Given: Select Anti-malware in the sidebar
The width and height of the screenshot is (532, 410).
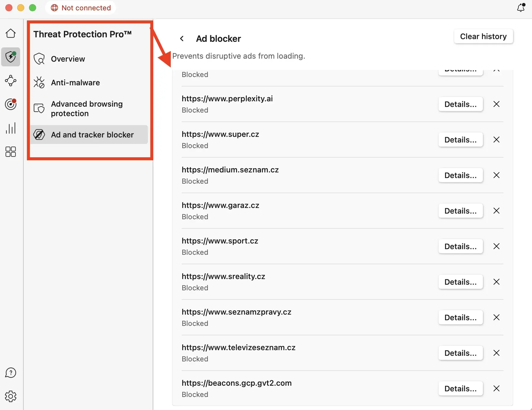Looking at the screenshot, I should pyautogui.click(x=75, y=82).
